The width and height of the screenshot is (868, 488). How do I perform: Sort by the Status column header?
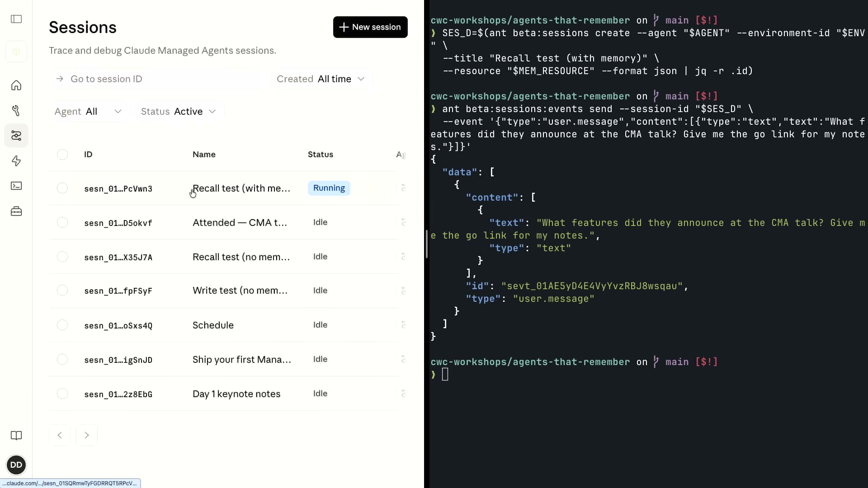pos(321,155)
